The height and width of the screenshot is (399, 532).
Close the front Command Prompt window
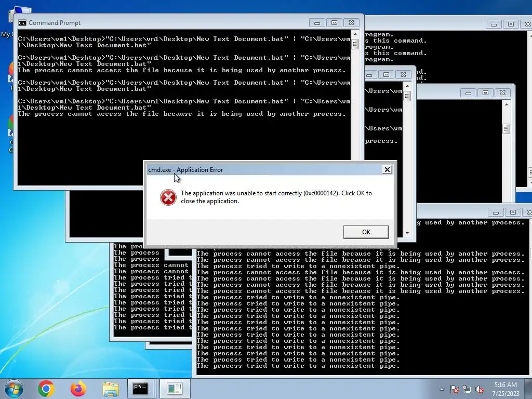pyautogui.click(x=352, y=23)
